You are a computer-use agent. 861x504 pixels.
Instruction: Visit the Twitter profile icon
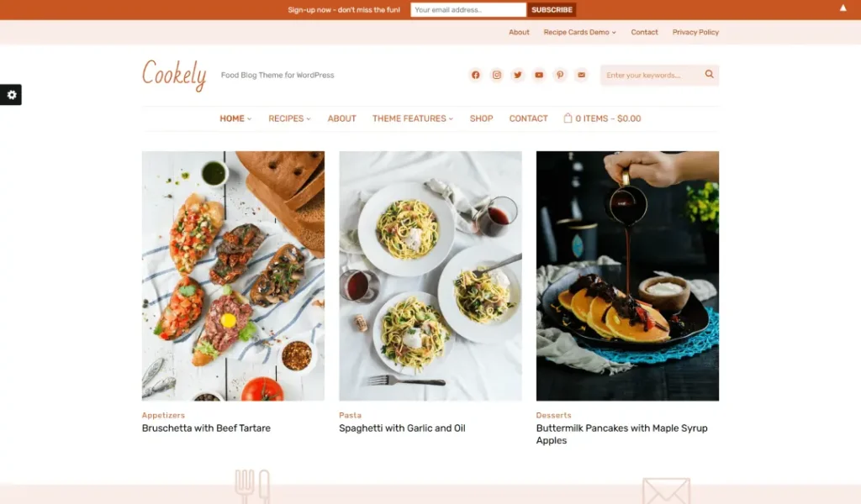pyautogui.click(x=518, y=75)
